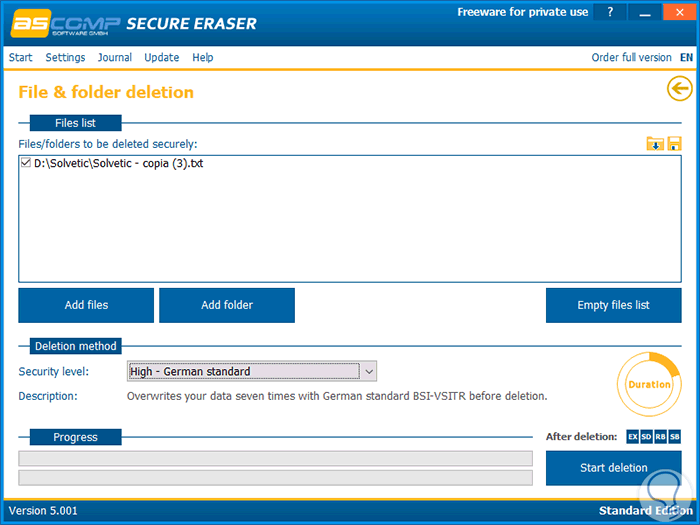The width and height of the screenshot is (700, 525).
Task: Open the help question mark button
Action: (610, 12)
